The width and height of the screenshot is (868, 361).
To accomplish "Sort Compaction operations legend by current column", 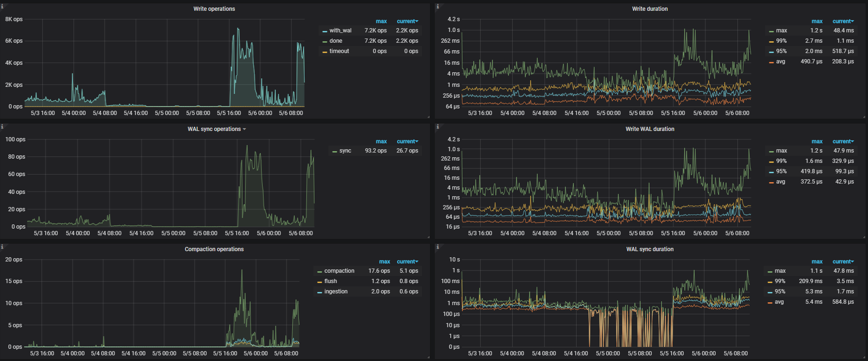I will (x=407, y=261).
